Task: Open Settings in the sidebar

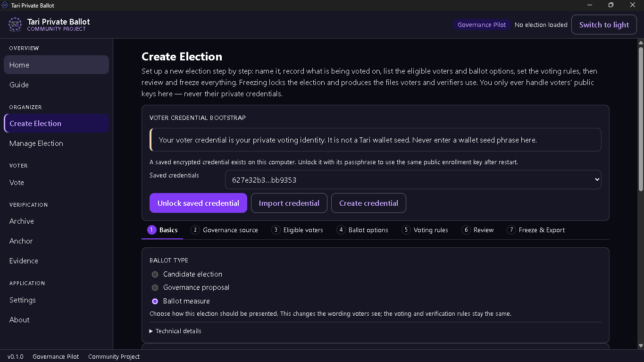Action: click(56, 300)
